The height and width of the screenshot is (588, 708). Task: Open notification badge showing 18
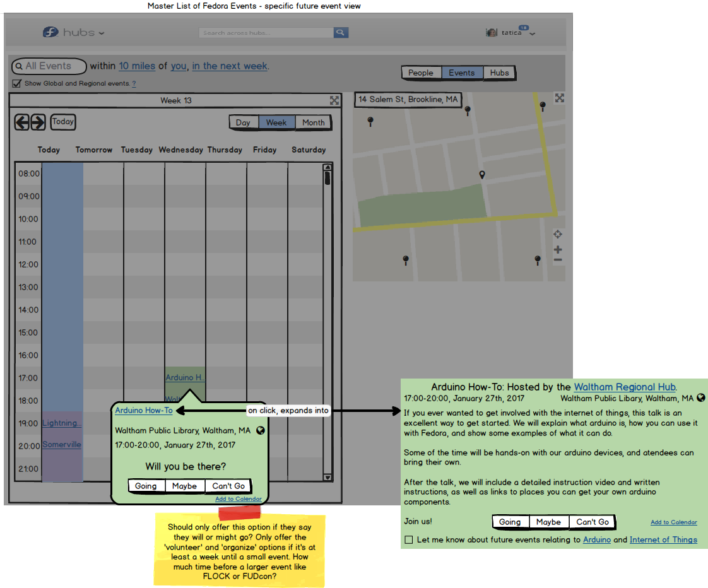tap(523, 28)
